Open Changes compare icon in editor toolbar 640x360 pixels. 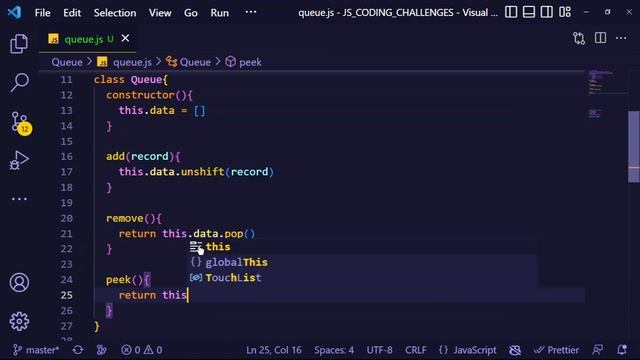click(579, 38)
